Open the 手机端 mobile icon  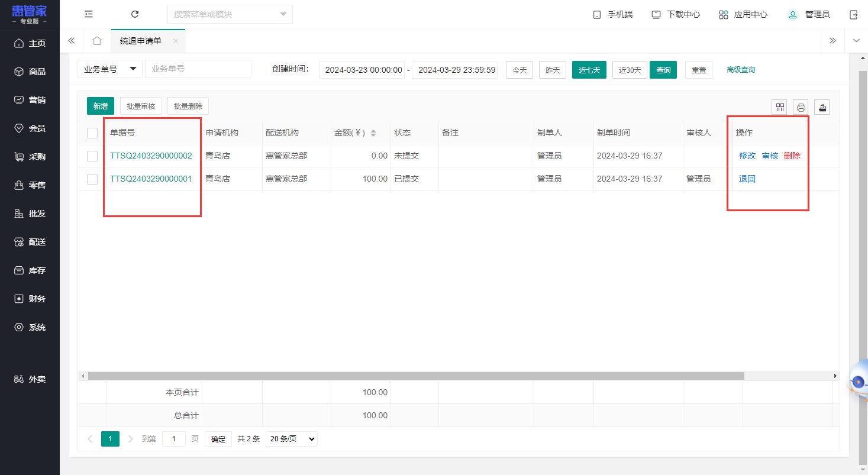coord(597,15)
